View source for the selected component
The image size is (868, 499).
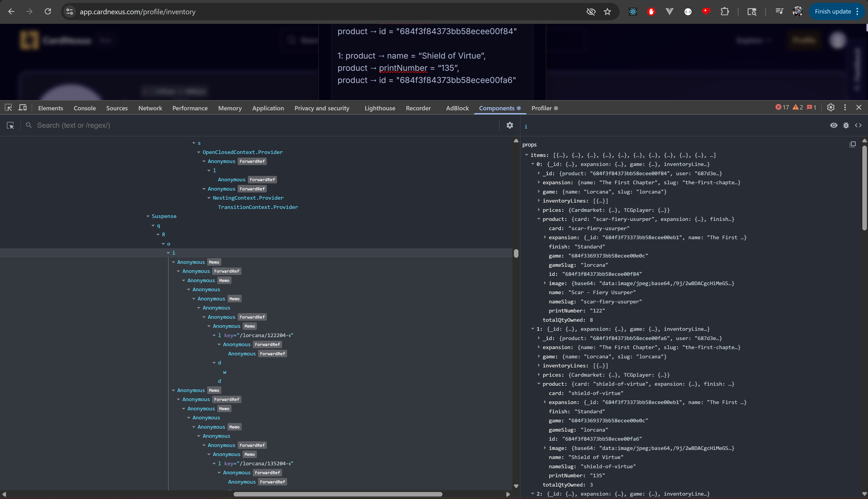pyautogui.click(x=859, y=125)
